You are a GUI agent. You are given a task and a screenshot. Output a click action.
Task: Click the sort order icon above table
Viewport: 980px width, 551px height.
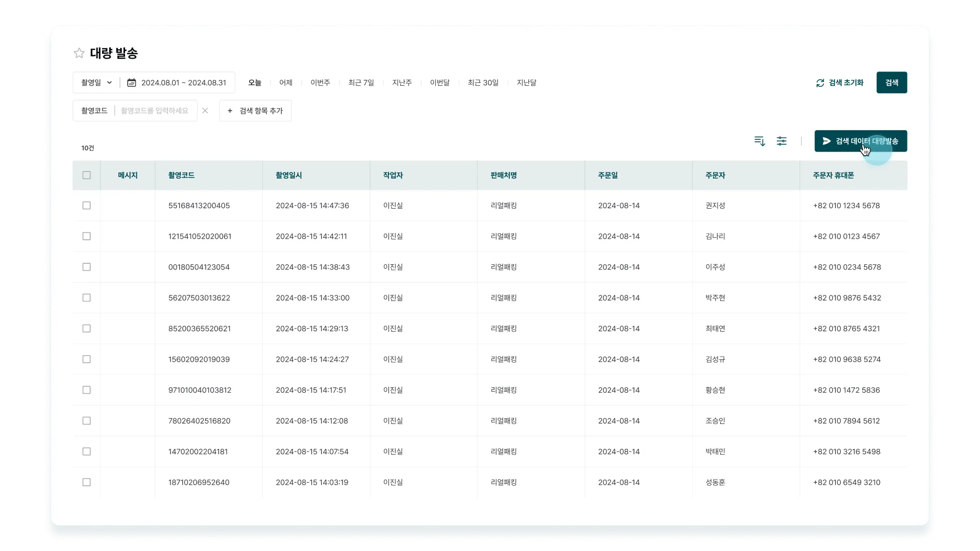759,141
